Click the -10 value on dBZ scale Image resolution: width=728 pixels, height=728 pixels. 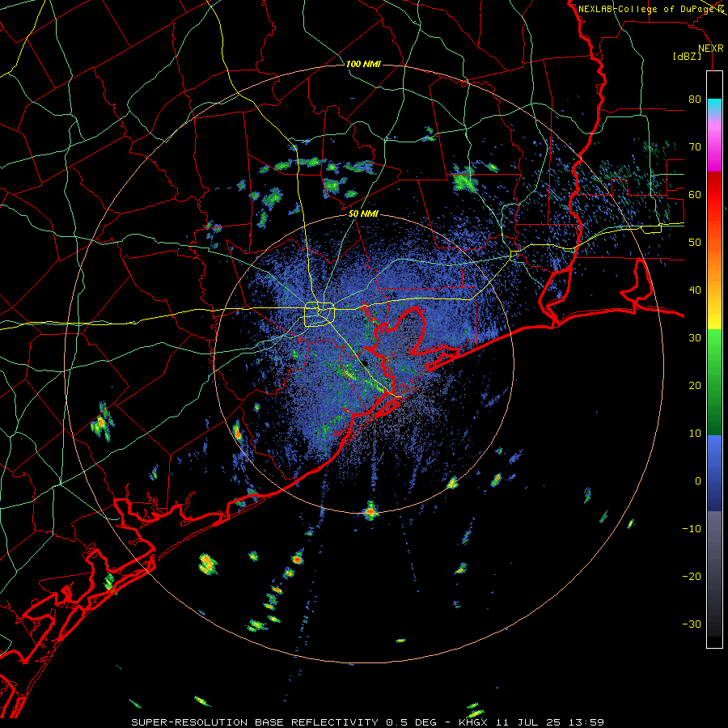click(x=692, y=529)
